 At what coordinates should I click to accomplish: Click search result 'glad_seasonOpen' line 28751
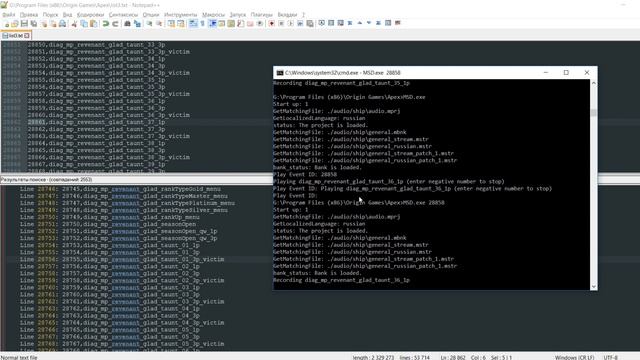[108, 224]
